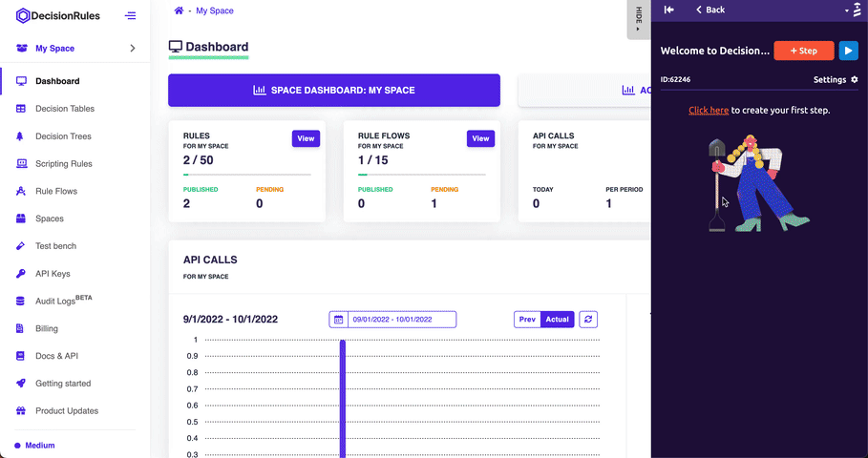
Task: Click the Decision Tables grid icon
Action: pos(20,109)
